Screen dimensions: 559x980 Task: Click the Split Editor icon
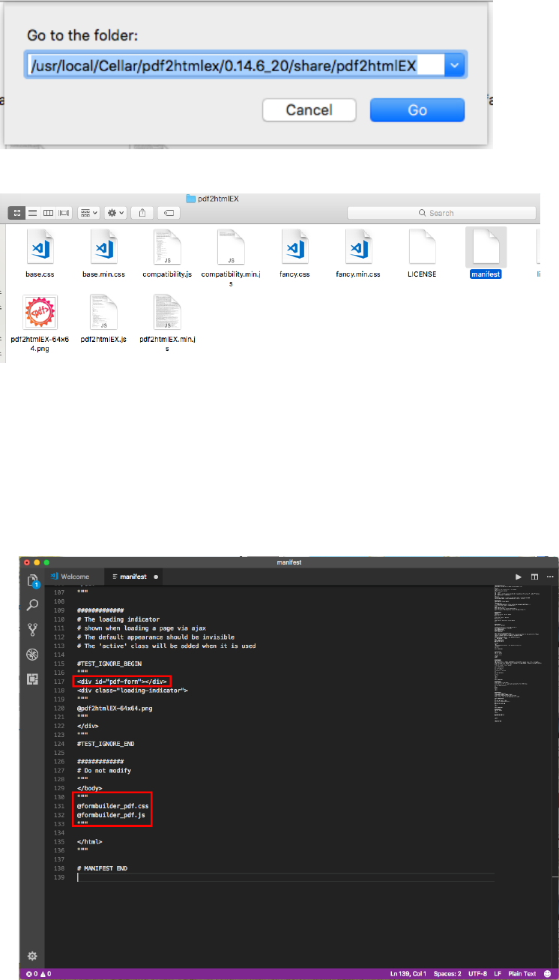click(534, 577)
